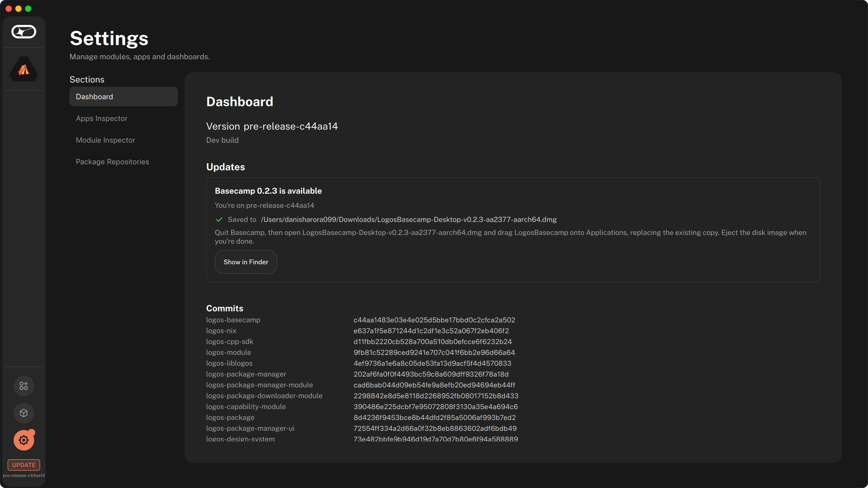Image resolution: width=868 pixels, height=488 pixels.
Task: Click the green saved checkmark icon
Action: [x=219, y=220]
